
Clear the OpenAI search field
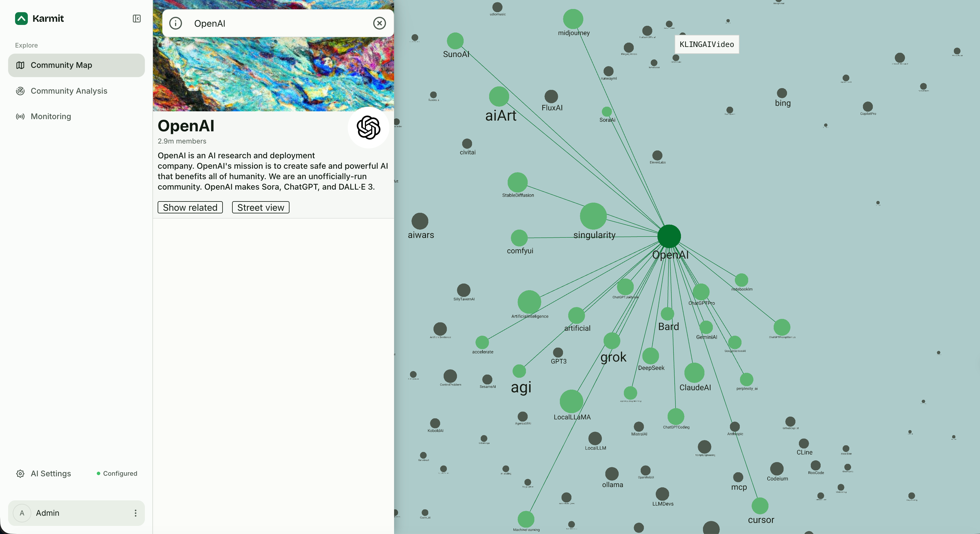(379, 23)
